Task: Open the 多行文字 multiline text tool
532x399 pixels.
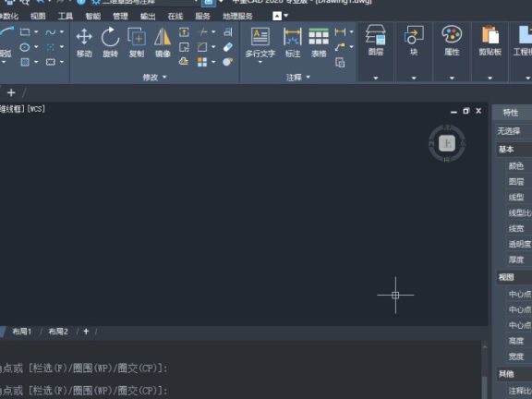Action: click(260, 43)
